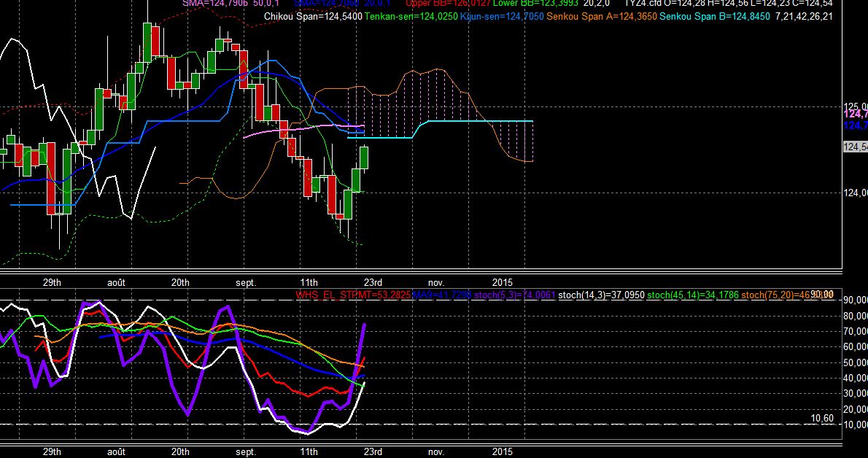Click the Senkou Span B=124,8450 label
This screenshot has height=458, width=868.
tap(715, 17)
